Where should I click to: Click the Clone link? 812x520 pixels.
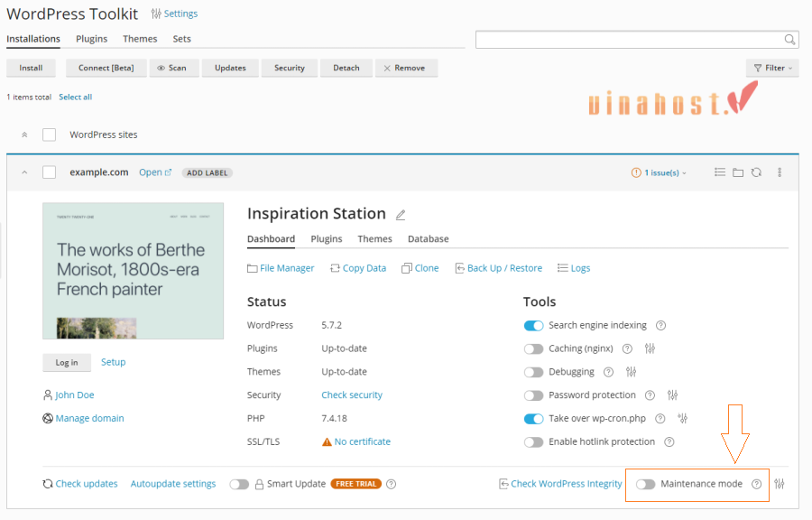420,268
